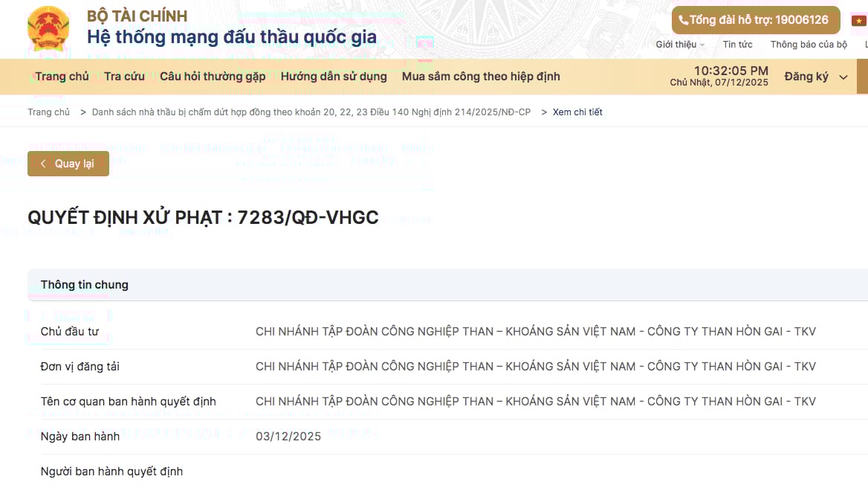Select Hướng dẫn sử dụng

[334, 76]
